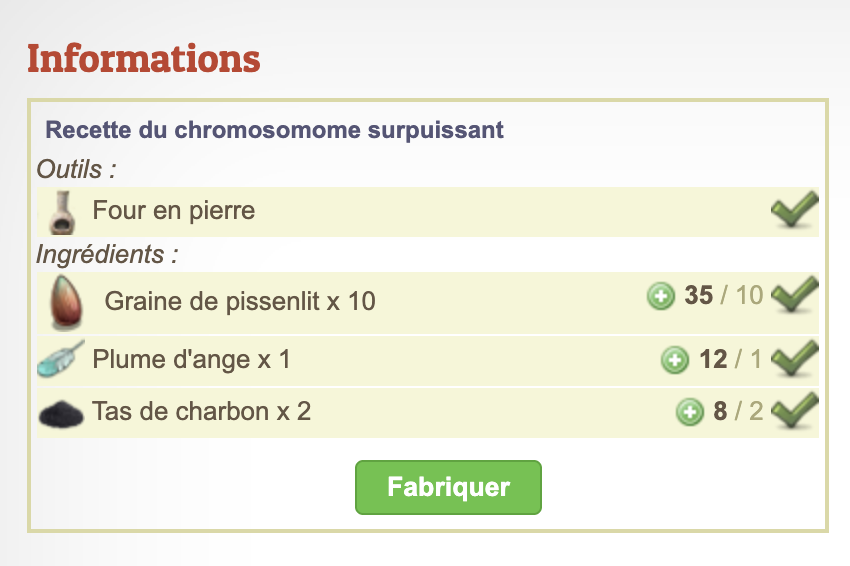Click the Informations heading
Image resolution: width=850 pixels, height=566 pixels.
144,59
